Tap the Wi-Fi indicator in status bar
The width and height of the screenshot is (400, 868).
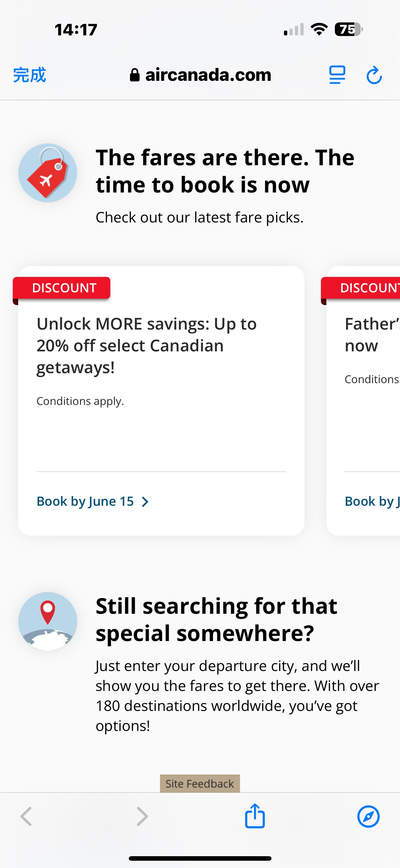[x=319, y=29]
